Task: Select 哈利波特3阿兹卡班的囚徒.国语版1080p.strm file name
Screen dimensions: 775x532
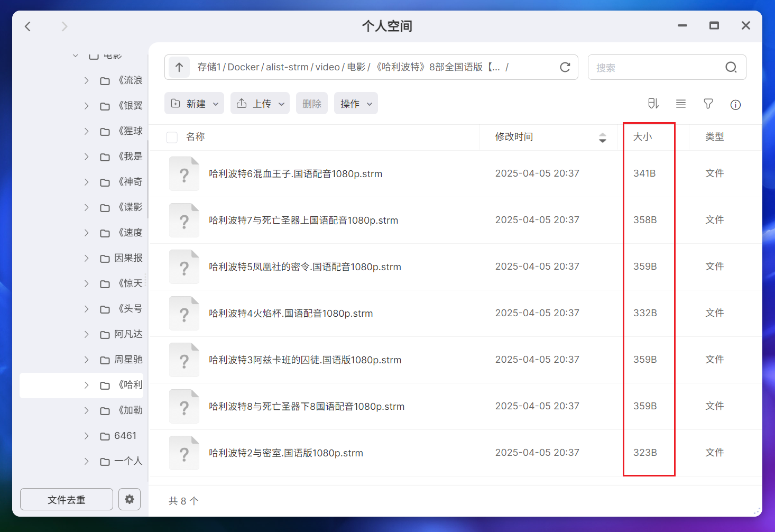Action: point(305,360)
